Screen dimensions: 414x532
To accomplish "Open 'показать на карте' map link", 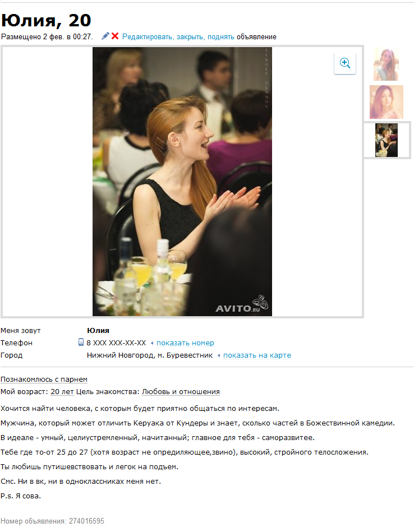I will 257,355.
